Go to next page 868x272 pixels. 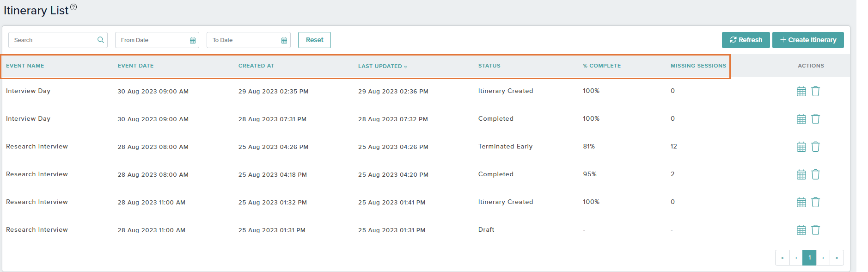(x=823, y=258)
